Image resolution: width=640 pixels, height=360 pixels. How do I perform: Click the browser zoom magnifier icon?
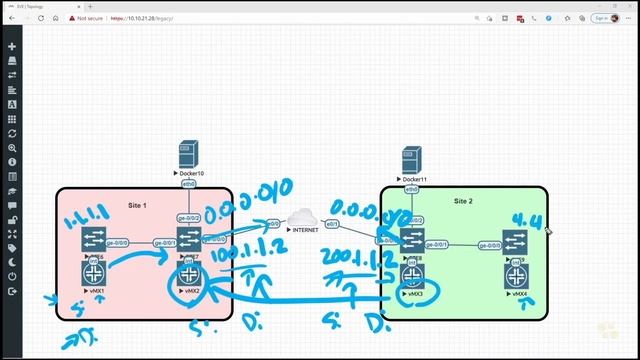(477, 18)
